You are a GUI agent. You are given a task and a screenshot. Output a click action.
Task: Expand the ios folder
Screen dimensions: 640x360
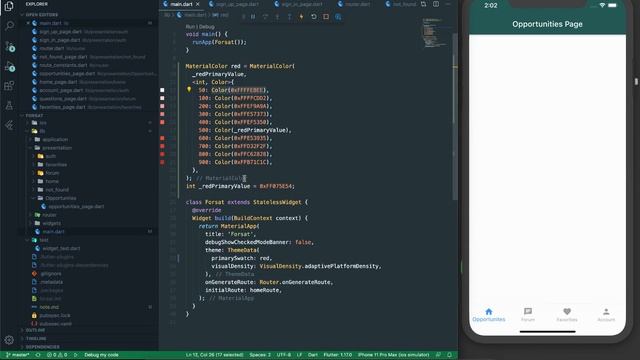coord(43,123)
